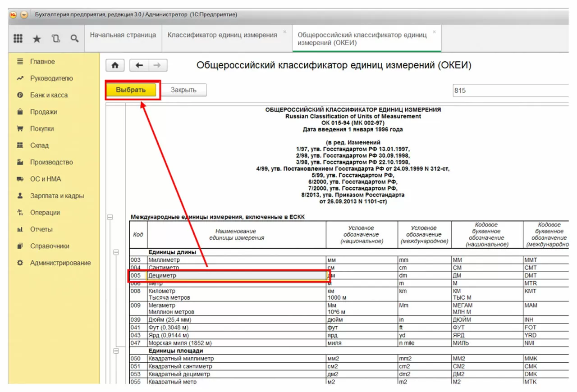Open Руководителю via its chart line icon
Viewport: 577px width, 392px height.
pyautogui.click(x=20, y=78)
